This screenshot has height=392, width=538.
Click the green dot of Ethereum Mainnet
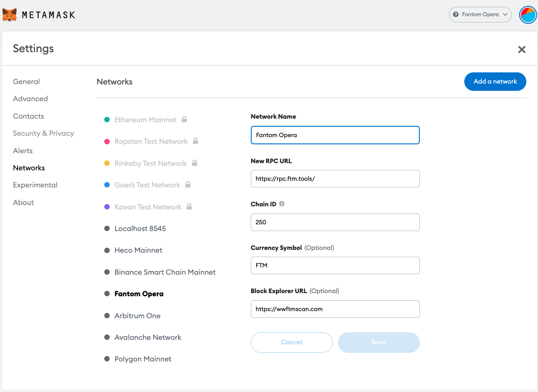click(x=107, y=120)
